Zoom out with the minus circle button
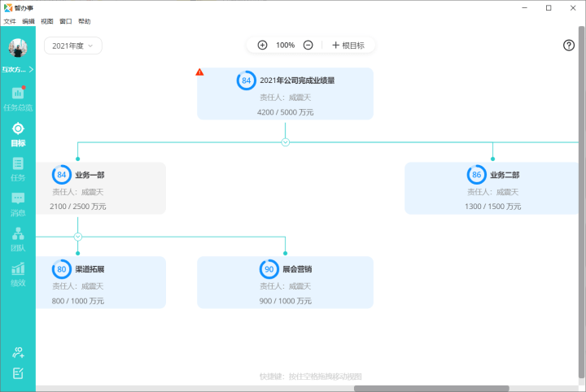 (x=308, y=46)
